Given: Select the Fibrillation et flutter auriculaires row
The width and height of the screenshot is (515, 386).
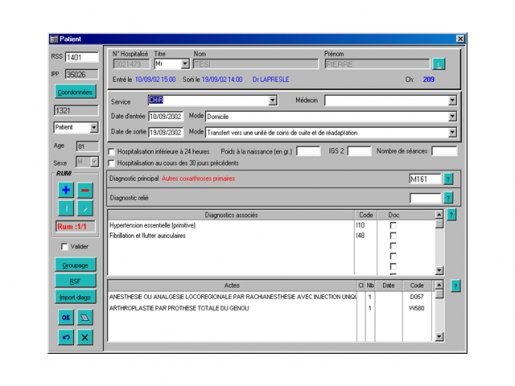Looking at the screenshot, I should [x=231, y=236].
